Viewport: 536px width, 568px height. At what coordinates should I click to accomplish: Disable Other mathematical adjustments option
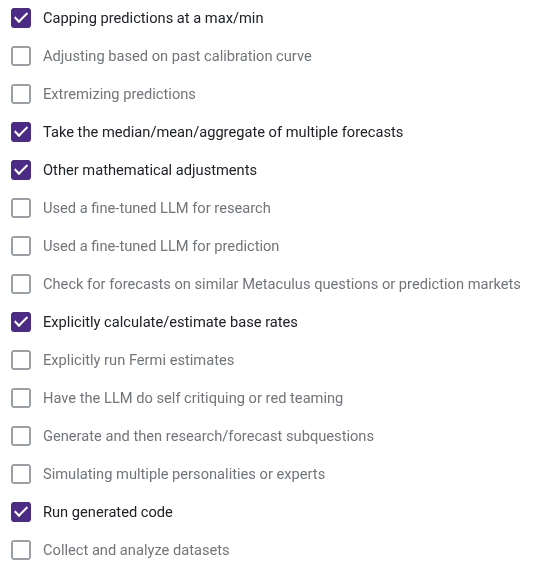pos(21,170)
